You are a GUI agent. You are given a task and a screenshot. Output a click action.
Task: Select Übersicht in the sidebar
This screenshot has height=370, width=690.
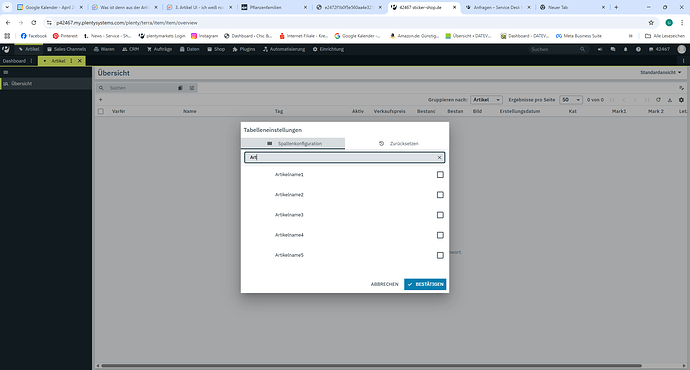pos(46,84)
